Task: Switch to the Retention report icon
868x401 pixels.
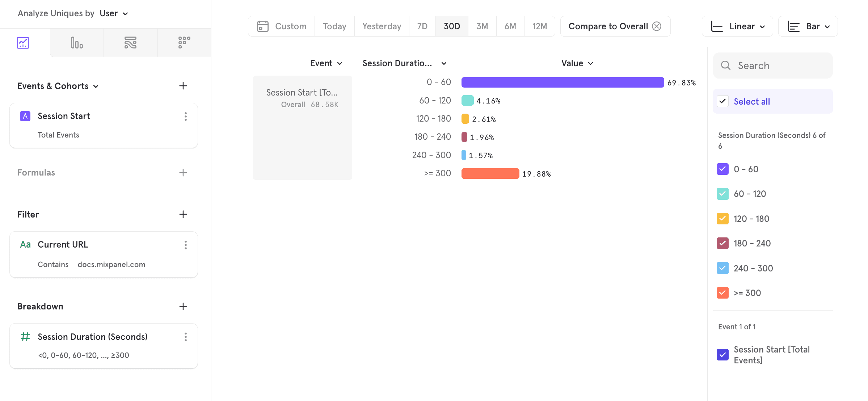Action: click(184, 43)
